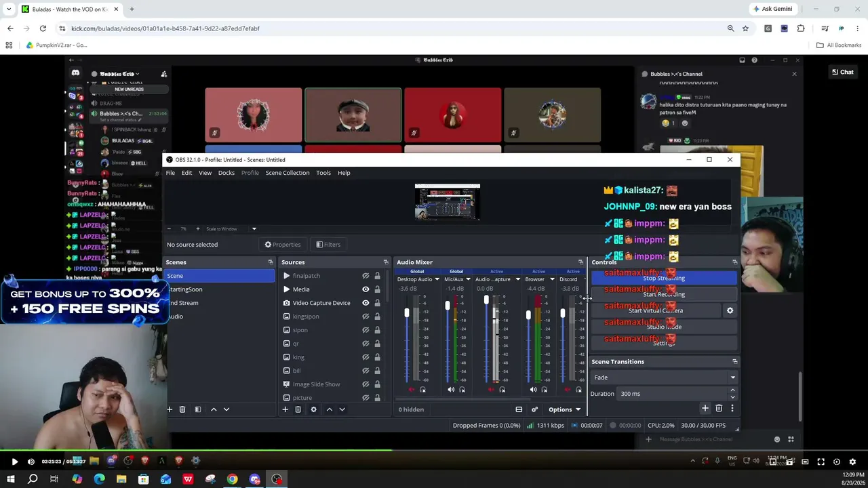Open the OBS Help menu
The width and height of the screenshot is (868, 488).
coord(344,173)
